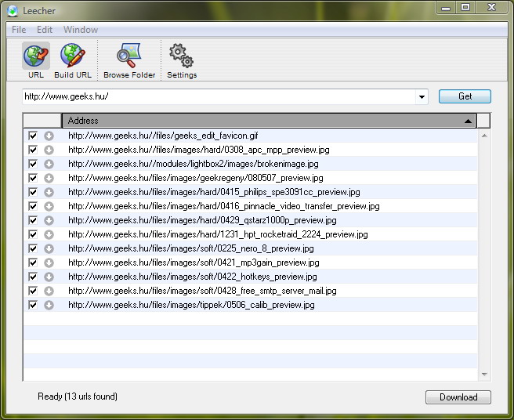The image size is (514, 420).
Task: Click the Download button
Action: 458,397
